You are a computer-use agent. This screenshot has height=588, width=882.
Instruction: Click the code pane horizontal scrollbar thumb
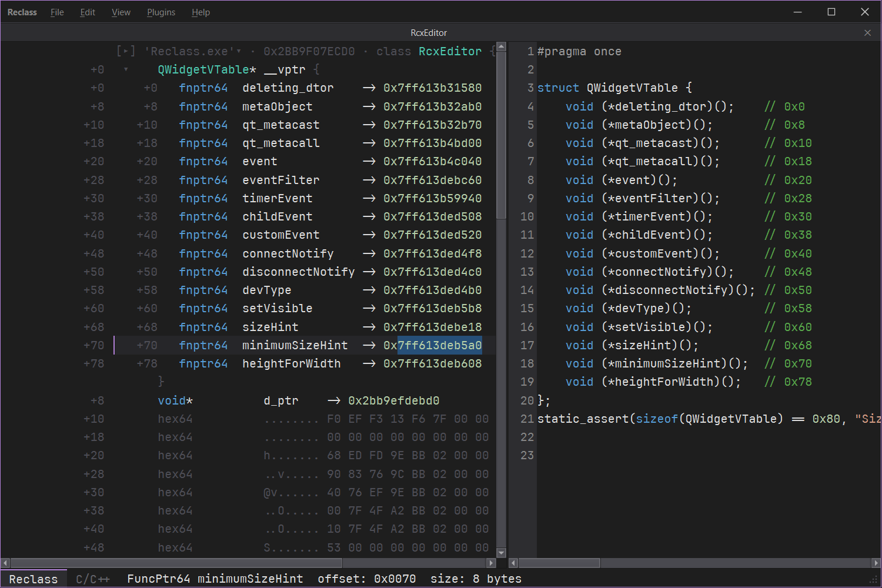[x=559, y=563]
